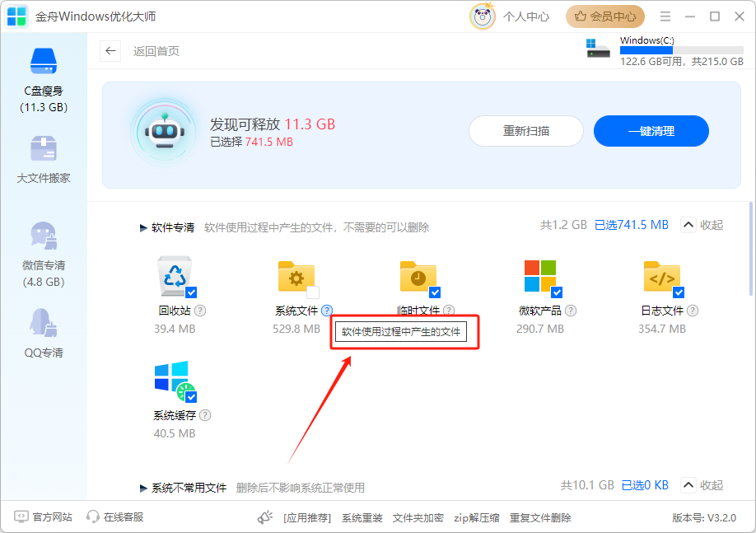Open the C盘瘦身 sidebar section
This screenshot has height=533, width=756.
[x=44, y=80]
